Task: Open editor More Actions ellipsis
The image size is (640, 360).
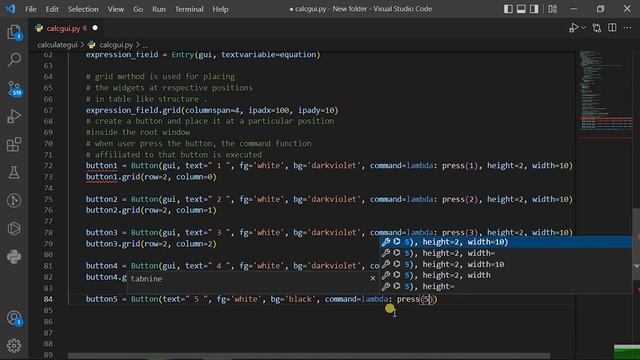Action: click(627, 28)
